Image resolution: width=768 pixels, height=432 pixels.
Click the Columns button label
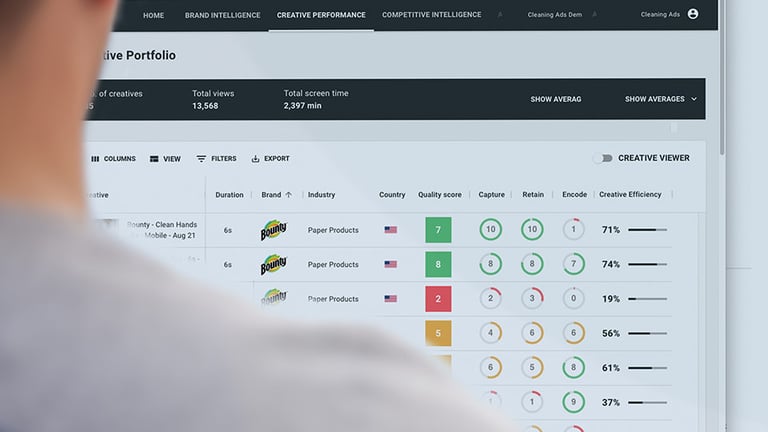120,159
